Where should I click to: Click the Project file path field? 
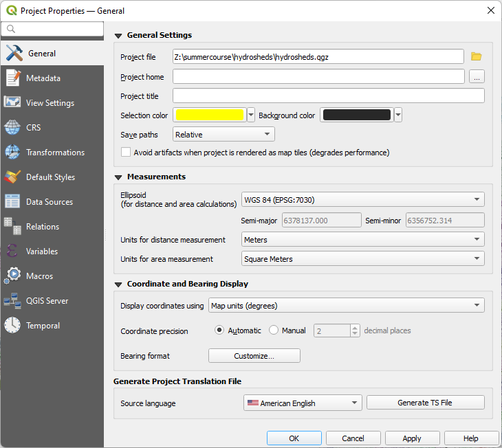tap(318, 56)
